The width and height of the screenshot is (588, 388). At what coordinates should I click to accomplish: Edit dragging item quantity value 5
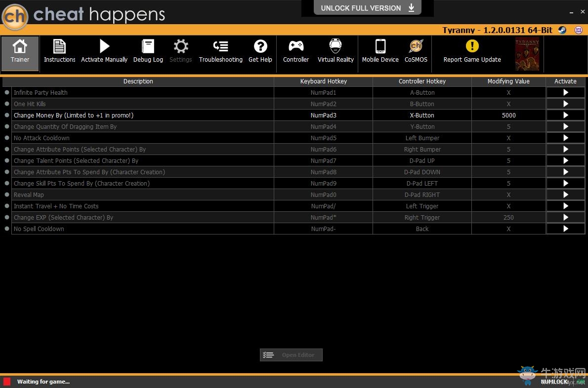tap(508, 126)
